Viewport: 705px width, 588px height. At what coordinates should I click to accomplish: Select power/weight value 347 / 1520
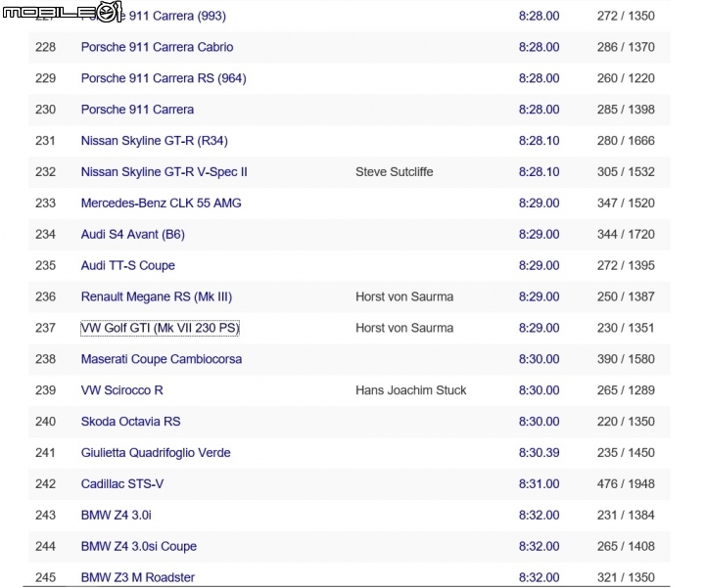[626, 204]
